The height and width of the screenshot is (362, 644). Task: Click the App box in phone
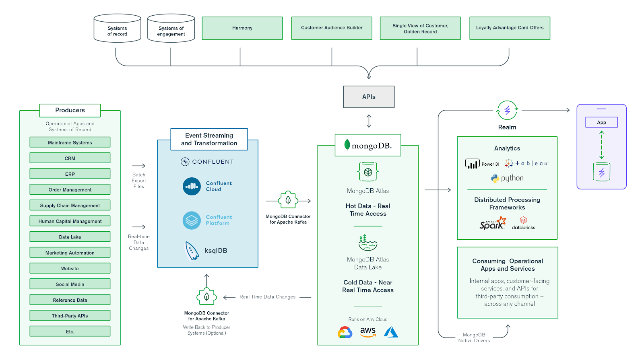[602, 122]
